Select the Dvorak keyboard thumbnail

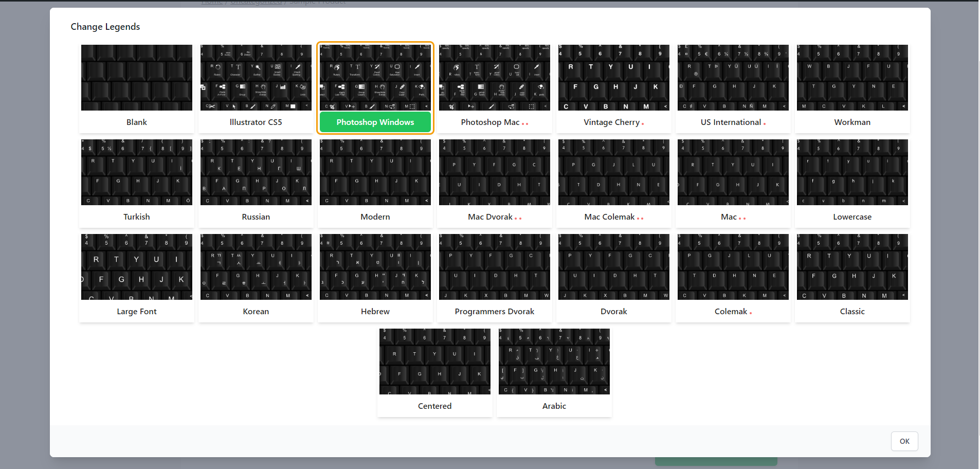point(614,267)
